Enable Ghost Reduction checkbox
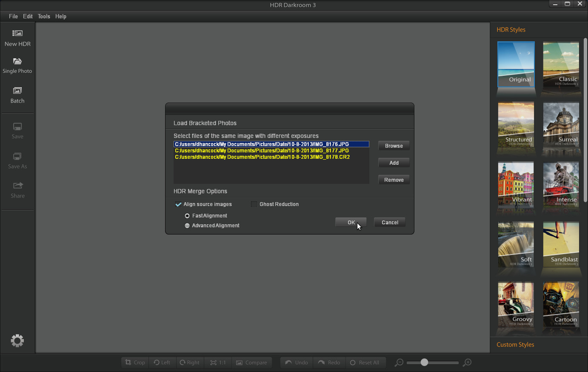 [x=254, y=204]
